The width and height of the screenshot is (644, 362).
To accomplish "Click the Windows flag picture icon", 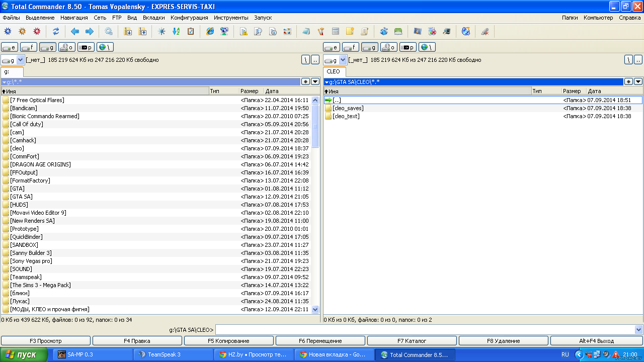I will [x=418, y=31].
